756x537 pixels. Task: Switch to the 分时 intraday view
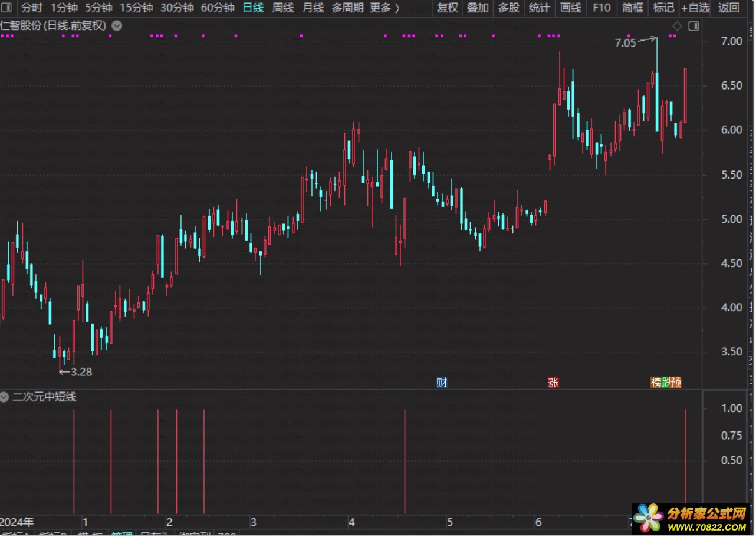[32, 8]
